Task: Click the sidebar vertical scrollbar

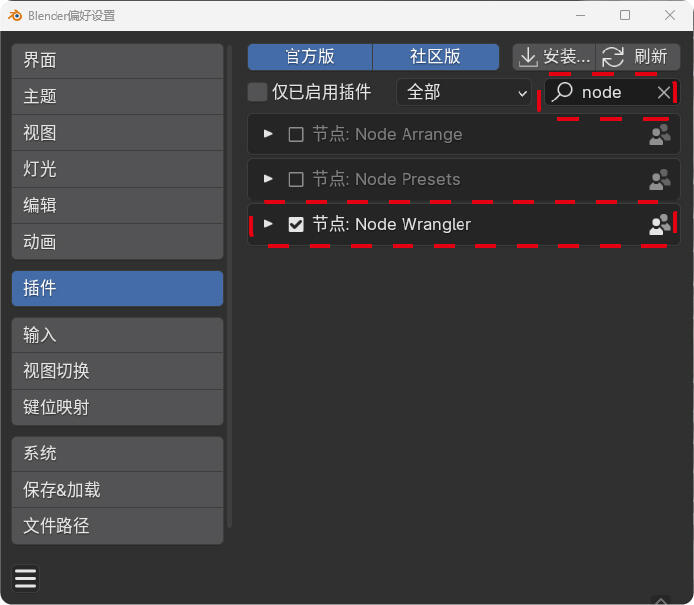Action: click(x=229, y=285)
